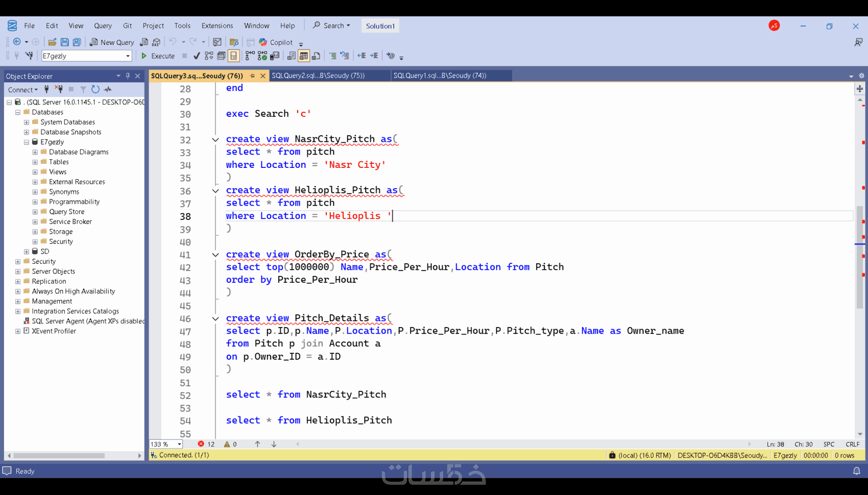This screenshot has height=495, width=868.
Task: Select Results to Text output mode
Action: [292, 56]
